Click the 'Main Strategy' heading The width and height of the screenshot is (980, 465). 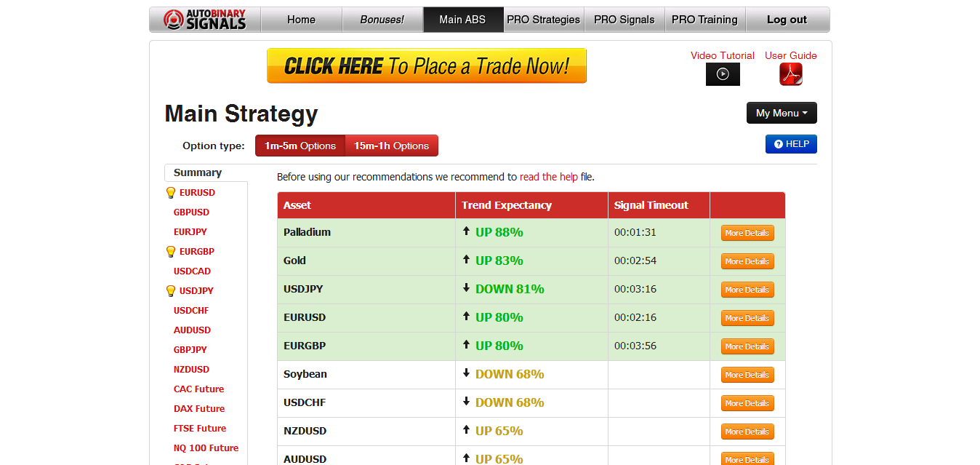click(x=241, y=114)
